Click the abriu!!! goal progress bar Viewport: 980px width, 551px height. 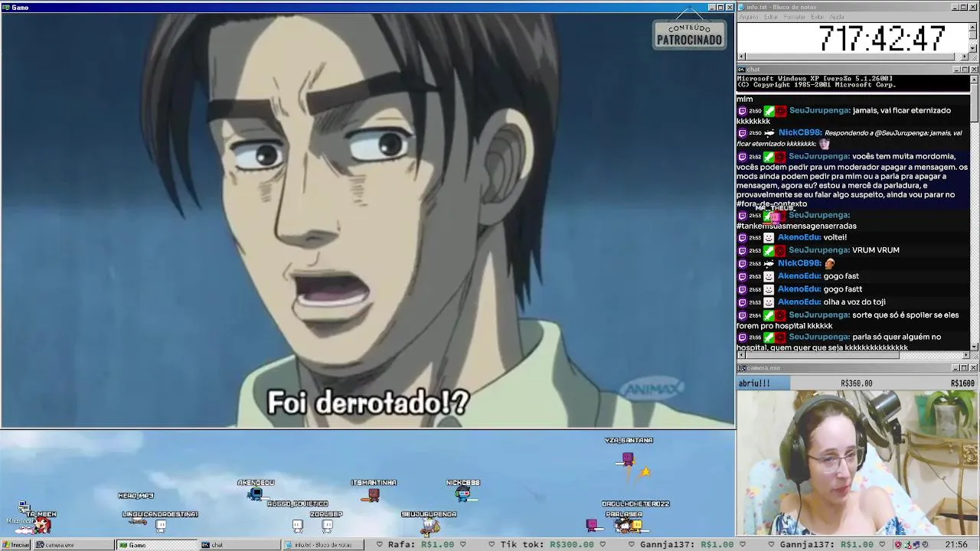coord(857,383)
